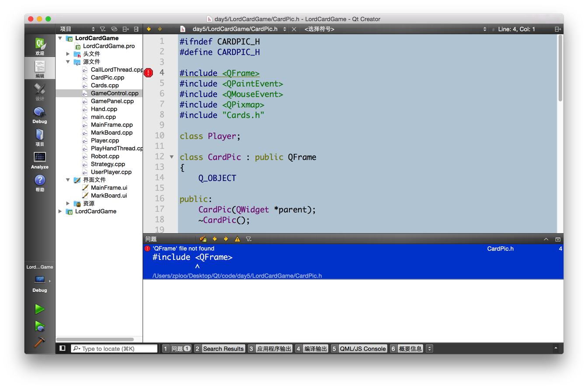Open the LordCardGame Debug kit selector
This screenshot has width=588, height=389.
[40, 279]
